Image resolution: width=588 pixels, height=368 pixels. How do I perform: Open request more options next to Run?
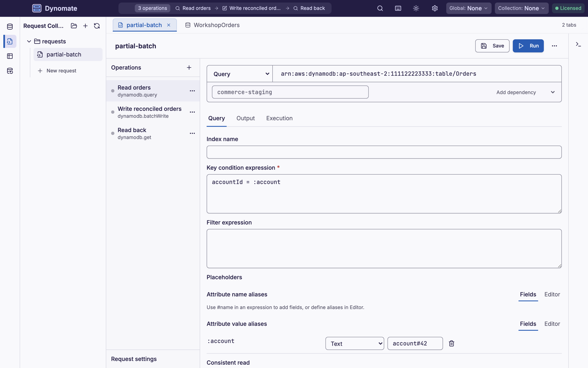pyautogui.click(x=554, y=46)
